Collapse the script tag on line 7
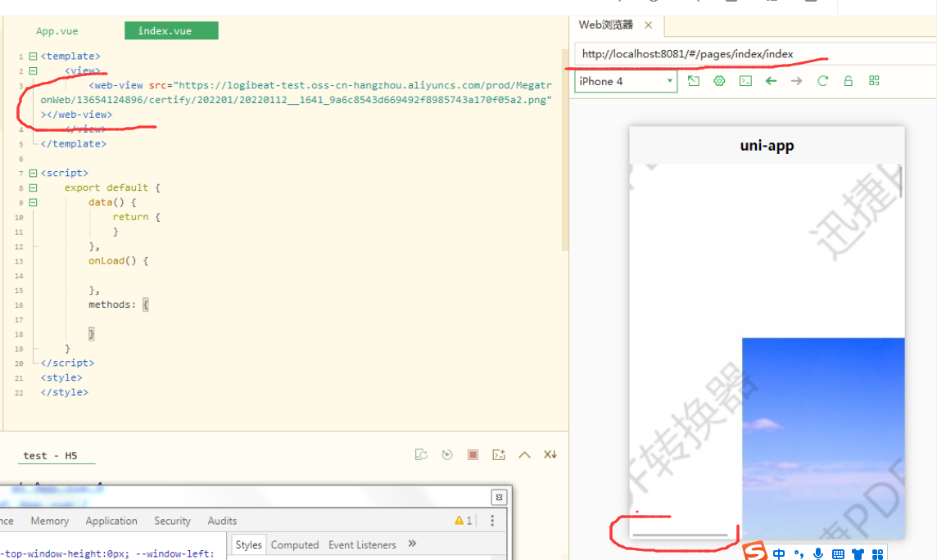 (x=34, y=173)
